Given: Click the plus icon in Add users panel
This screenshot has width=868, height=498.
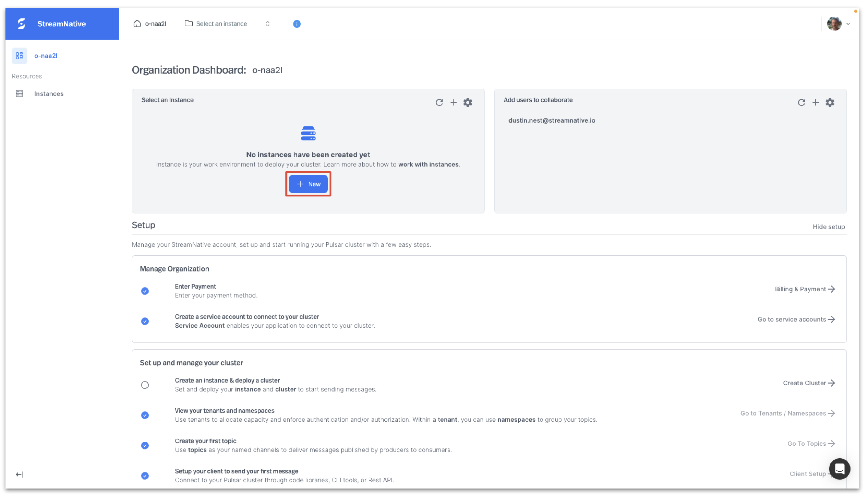Looking at the screenshot, I should 815,102.
